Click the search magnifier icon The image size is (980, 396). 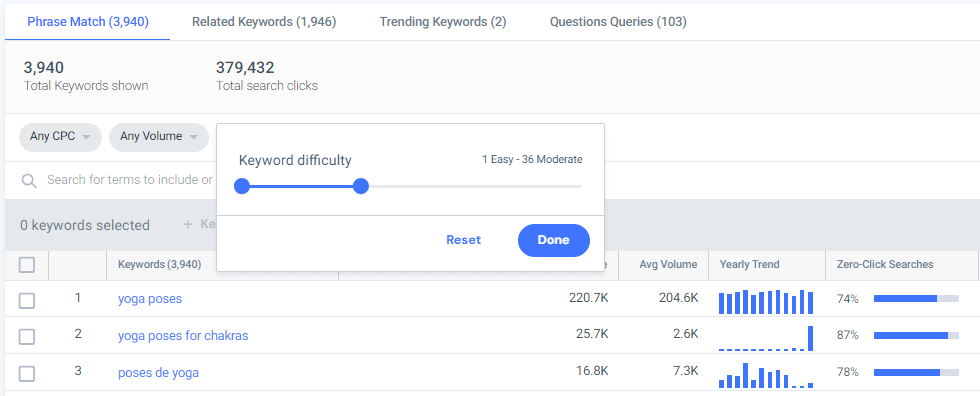29,181
